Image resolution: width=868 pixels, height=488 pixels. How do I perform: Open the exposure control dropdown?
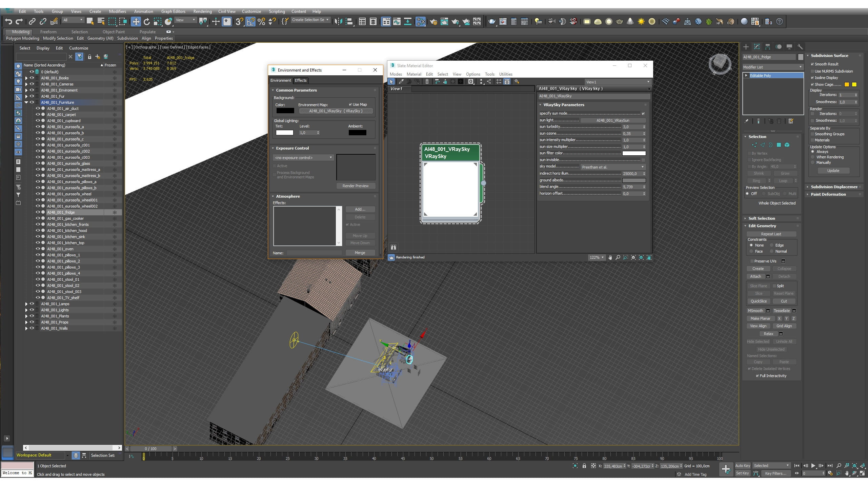coord(303,158)
